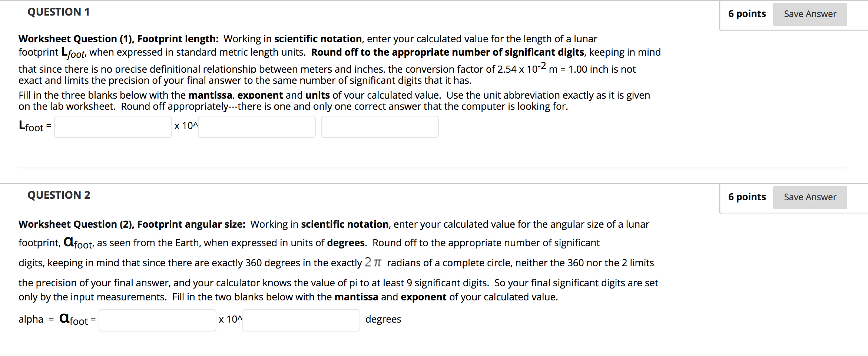Image resolution: width=868 pixels, height=356 pixels.
Task: Focus the Lfoot mantissa input box
Action: tap(113, 127)
